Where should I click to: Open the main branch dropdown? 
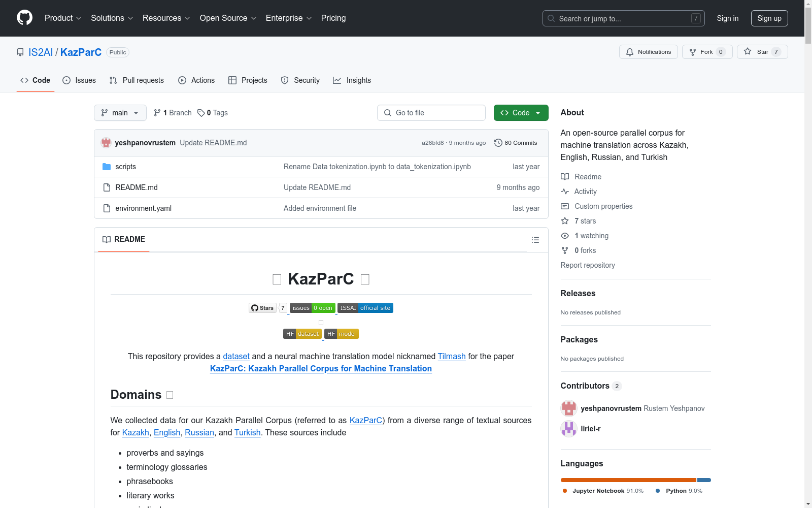pyautogui.click(x=120, y=113)
